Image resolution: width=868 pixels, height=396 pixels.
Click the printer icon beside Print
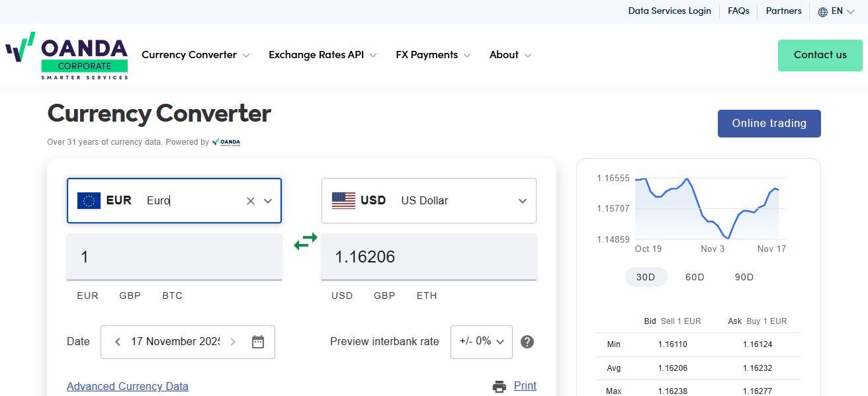coord(499,386)
